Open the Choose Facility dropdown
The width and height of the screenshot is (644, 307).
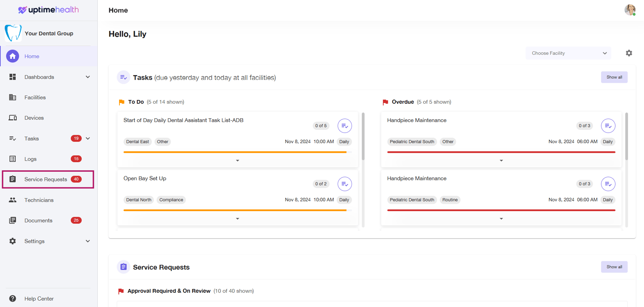[568, 53]
